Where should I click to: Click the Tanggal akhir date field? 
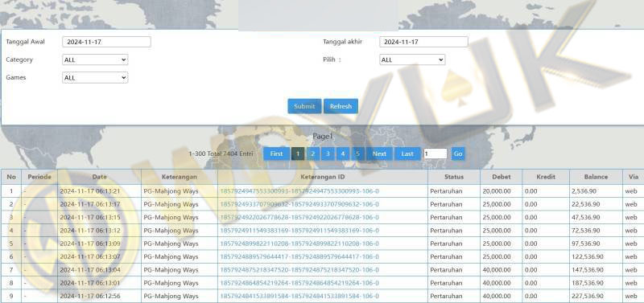[x=423, y=42]
